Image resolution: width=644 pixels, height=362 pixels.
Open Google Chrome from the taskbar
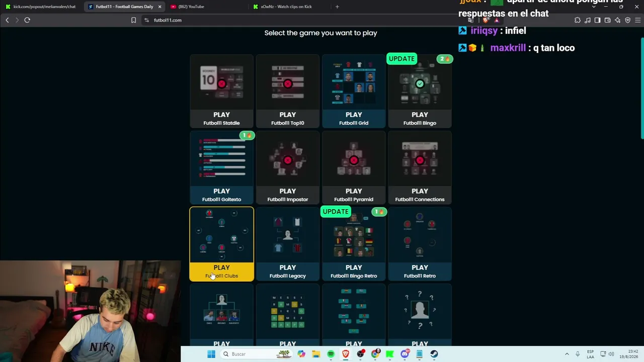[x=375, y=354]
